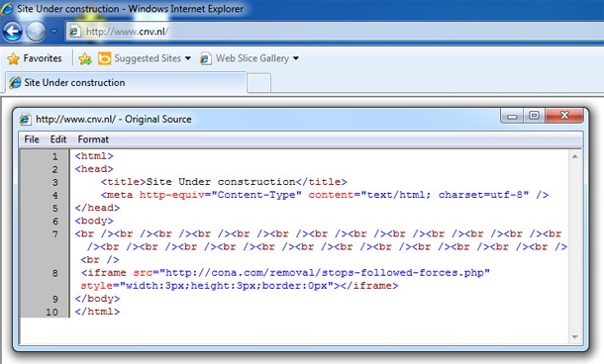The height and width of the screenshot is (364, 604).
Task: Click the </head> closing tag line
Action: click(97, 208)
